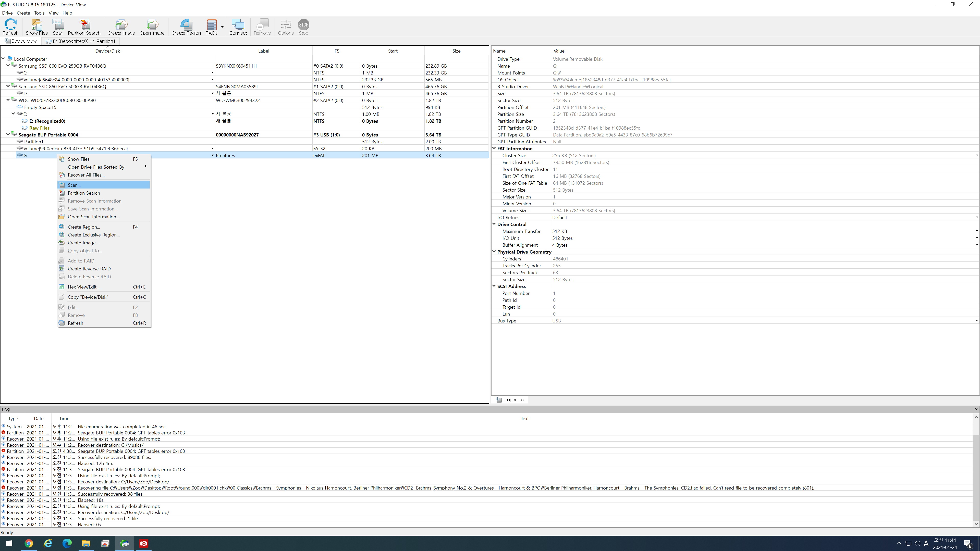Collapse the Seagate BUP Portable 0004 tree node
This screenshot has width=980, height=551.
(x=8, y=135)
